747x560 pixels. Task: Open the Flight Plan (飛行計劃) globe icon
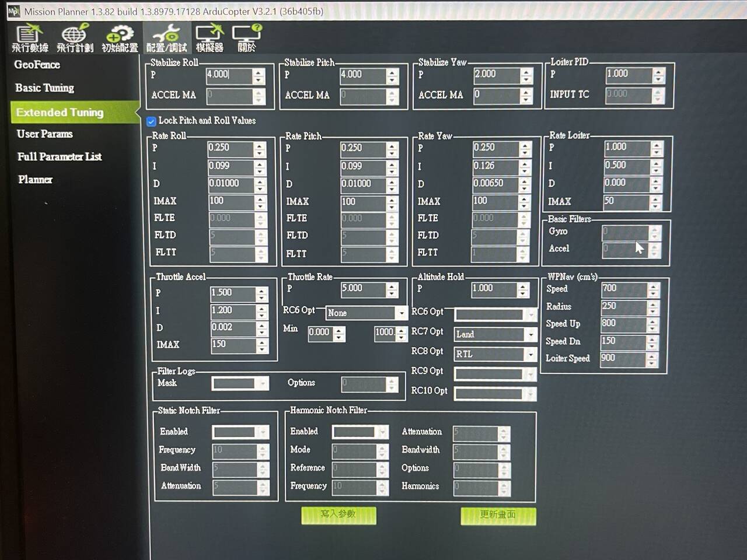pos(74,38)
